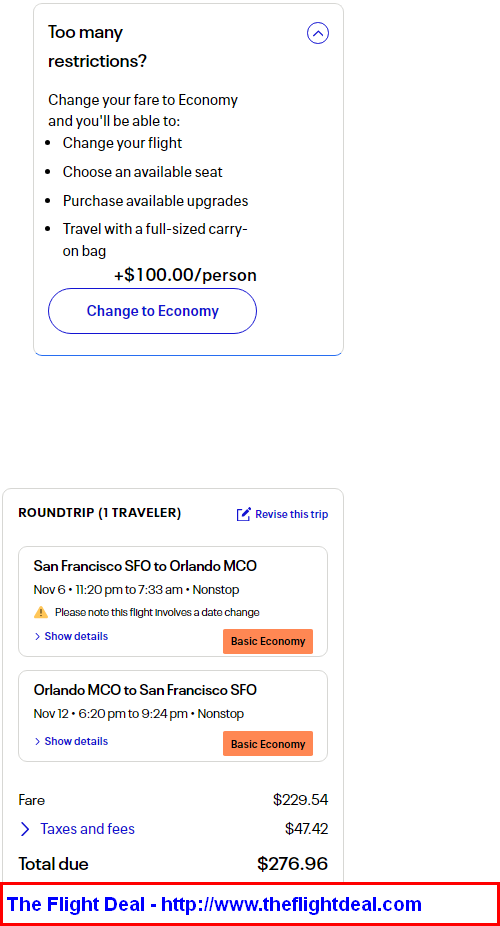Click the Change to Economy button
The width and height of the screenshot is (500, 926).
(152, 311)
